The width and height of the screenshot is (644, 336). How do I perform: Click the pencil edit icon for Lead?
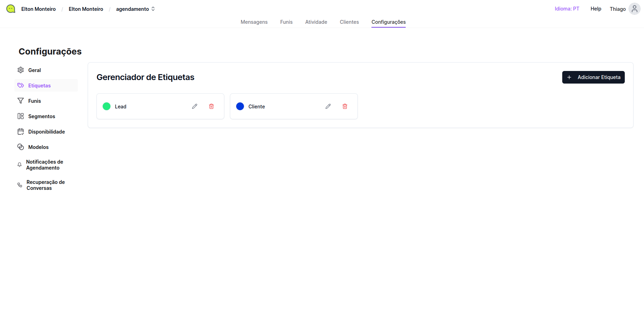coord(195,106)
